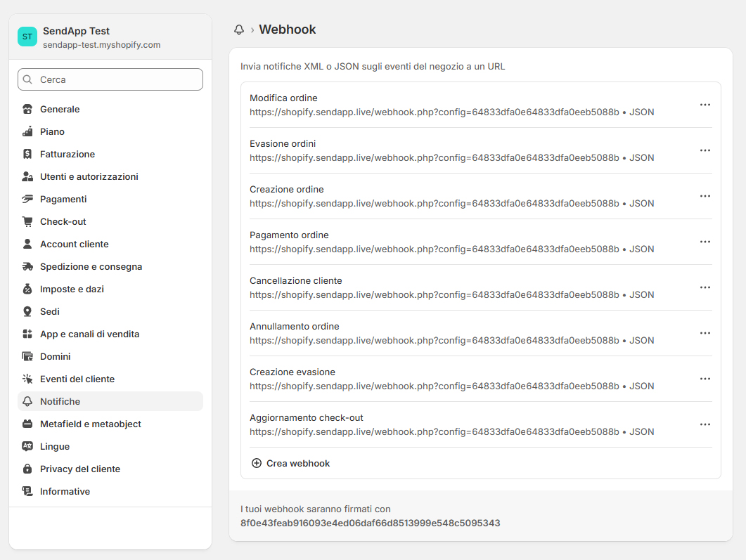Open App e canali di vendita
The width and height of the screenshot is (746, 560).
[110, 334]
